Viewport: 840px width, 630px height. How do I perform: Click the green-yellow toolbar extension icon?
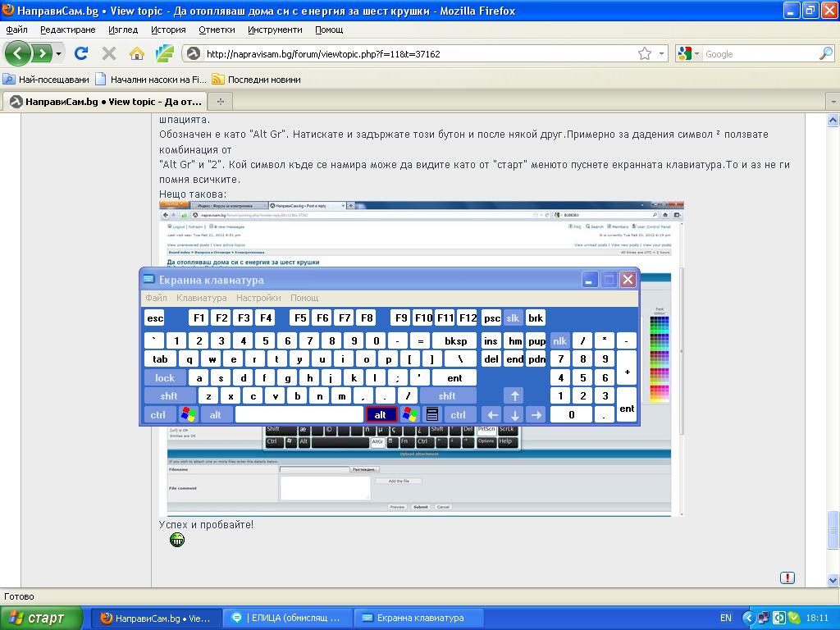coord(164,53)
